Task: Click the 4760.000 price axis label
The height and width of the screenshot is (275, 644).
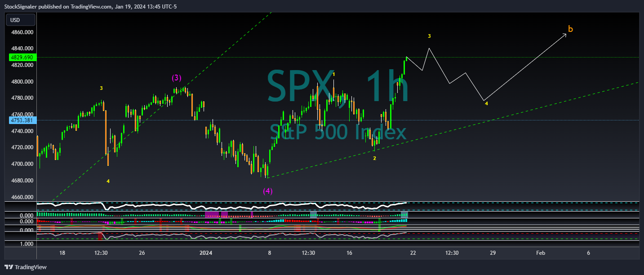Action: (22, 114)
